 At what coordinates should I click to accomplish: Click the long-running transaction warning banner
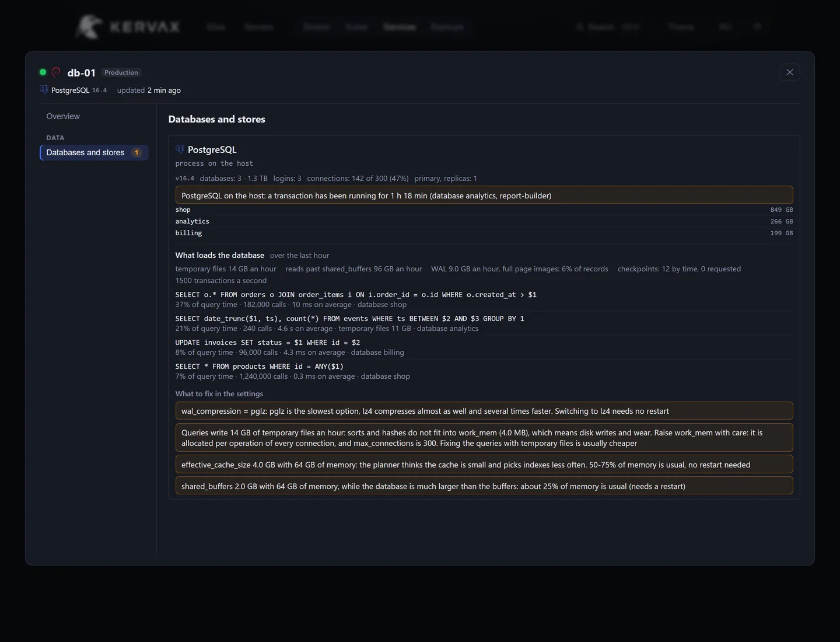point(484,195)
